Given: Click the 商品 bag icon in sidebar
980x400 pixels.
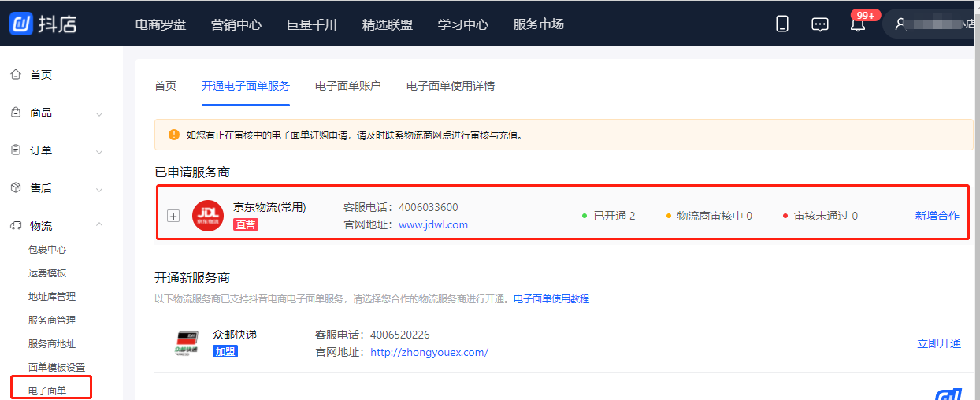Looking at the screenshot, I should [15, 113].
